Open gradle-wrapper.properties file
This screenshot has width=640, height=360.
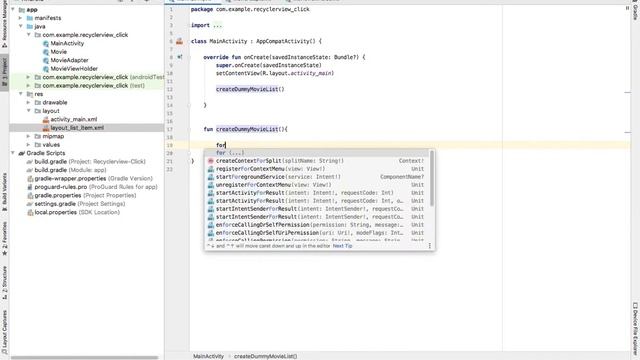click(x=93, y=179)
